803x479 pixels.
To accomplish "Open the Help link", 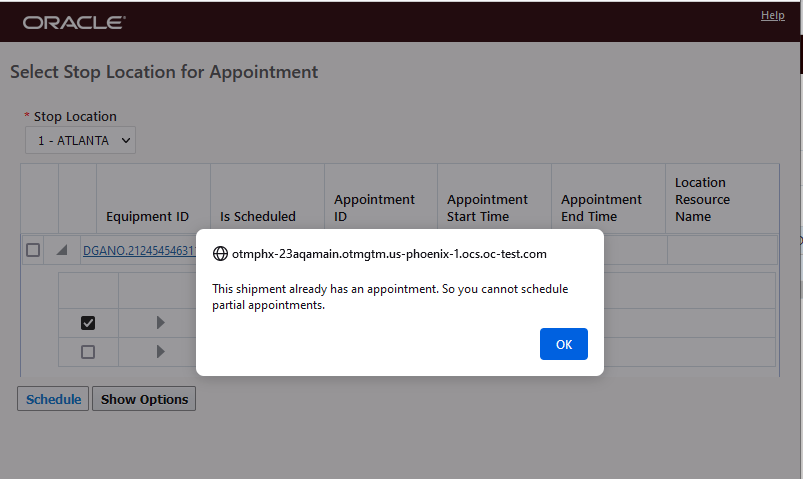I will pyautogui.click(x=772, y=15).
